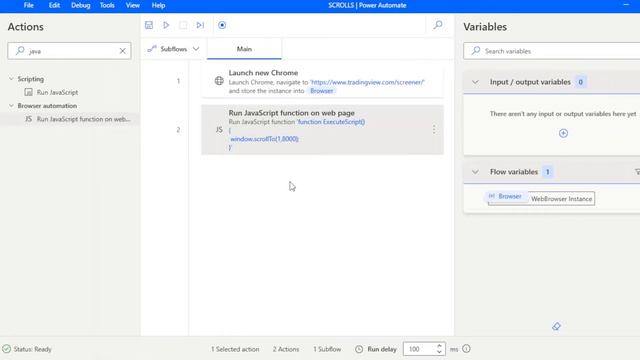Click window.scrollTo code line in step 2
The width and height of the screenshot is (640, 360).
(264, 139)
